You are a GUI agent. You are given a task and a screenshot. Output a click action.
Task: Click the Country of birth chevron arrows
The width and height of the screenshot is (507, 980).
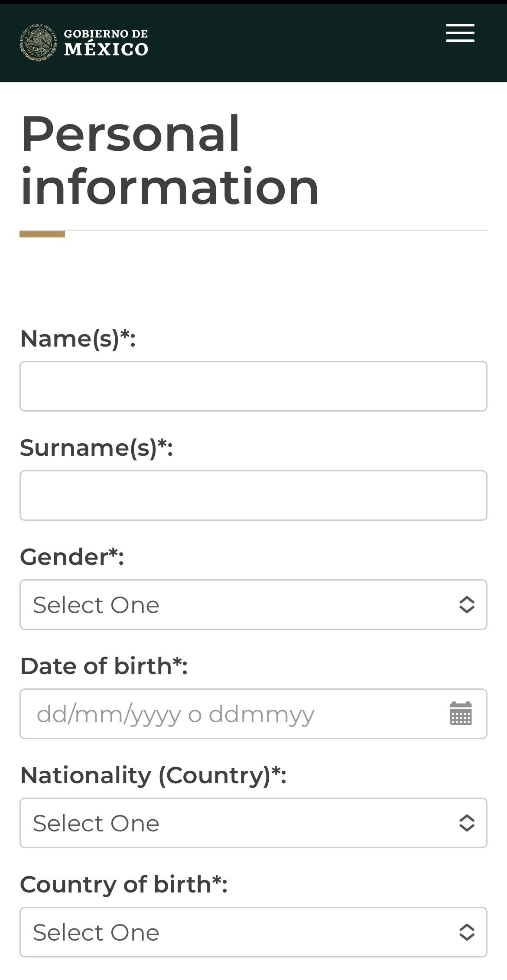tap(466, 932)
